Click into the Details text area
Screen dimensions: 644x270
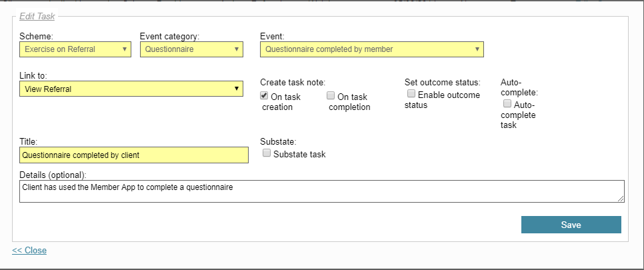[322, 191]
